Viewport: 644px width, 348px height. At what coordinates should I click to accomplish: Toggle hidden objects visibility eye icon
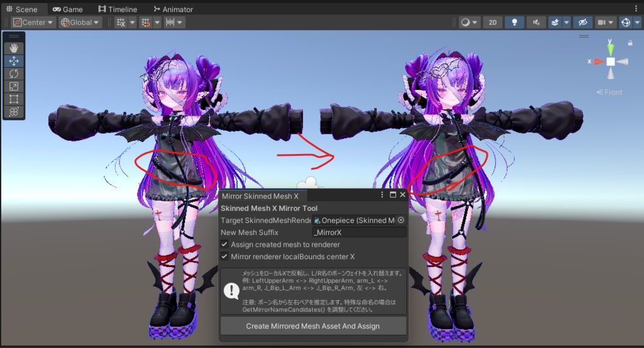(583, 23)
